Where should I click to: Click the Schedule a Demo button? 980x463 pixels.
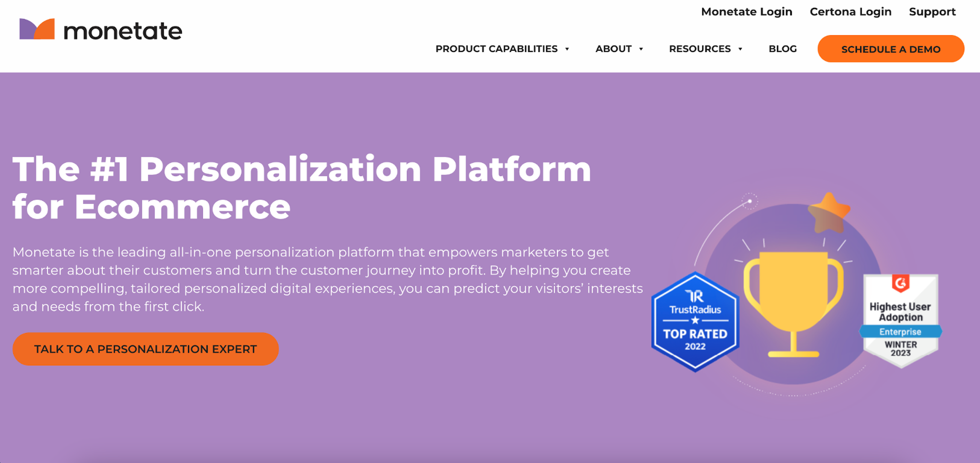(890, 49)
